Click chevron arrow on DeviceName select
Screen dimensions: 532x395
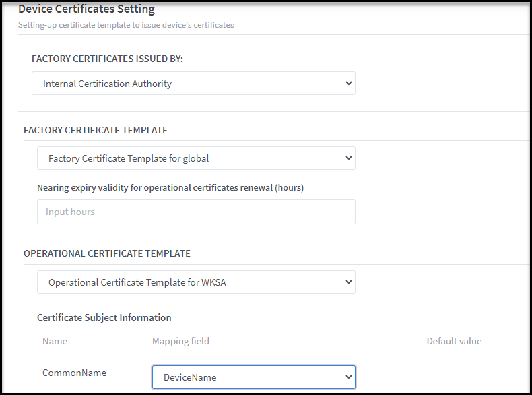pyautogui.click(x=348, y=377)
